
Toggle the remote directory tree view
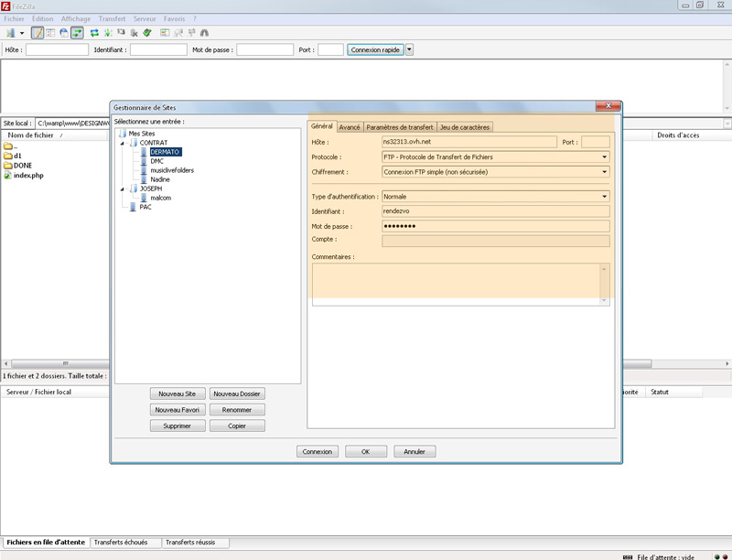[x=63, y=33]
